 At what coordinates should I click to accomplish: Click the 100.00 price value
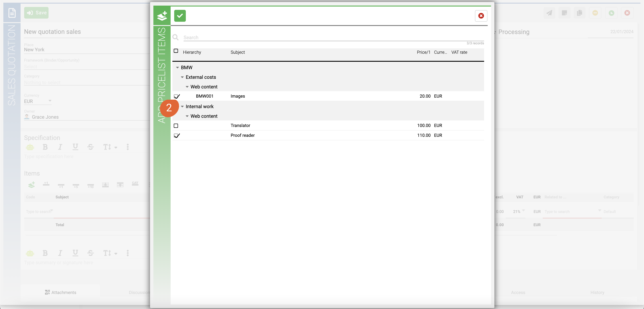click(x=424, y=125)
